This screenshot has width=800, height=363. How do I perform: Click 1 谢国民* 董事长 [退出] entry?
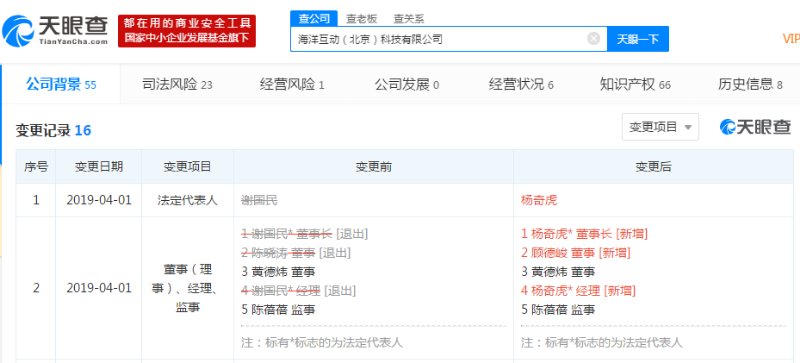[x=305, y=234]
